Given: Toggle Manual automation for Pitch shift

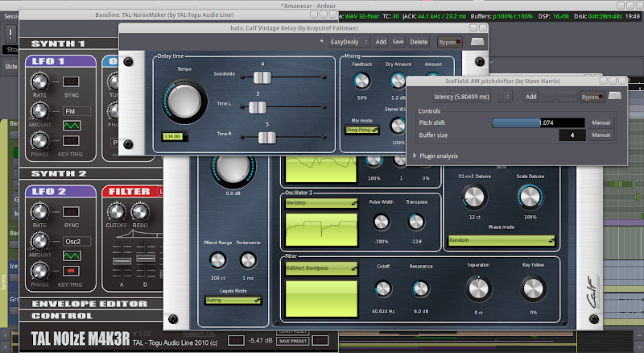Looking at the screenshot, I should [x=601, y=123].
